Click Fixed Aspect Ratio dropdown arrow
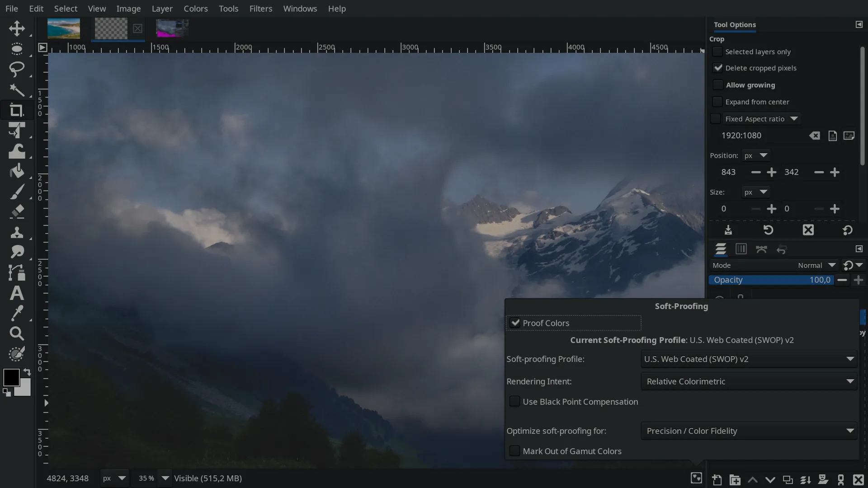Image resolution: width=868 pixels, height=488 pixels. (795, 118)
